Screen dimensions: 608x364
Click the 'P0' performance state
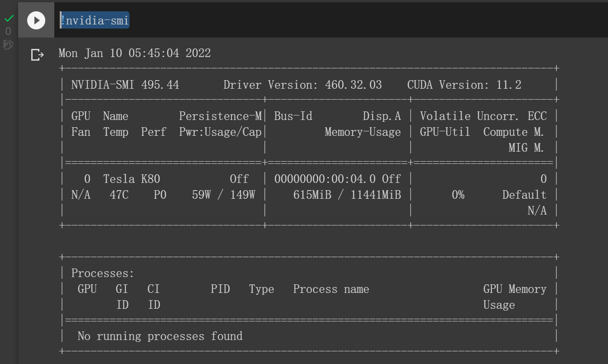click(160, 195)
